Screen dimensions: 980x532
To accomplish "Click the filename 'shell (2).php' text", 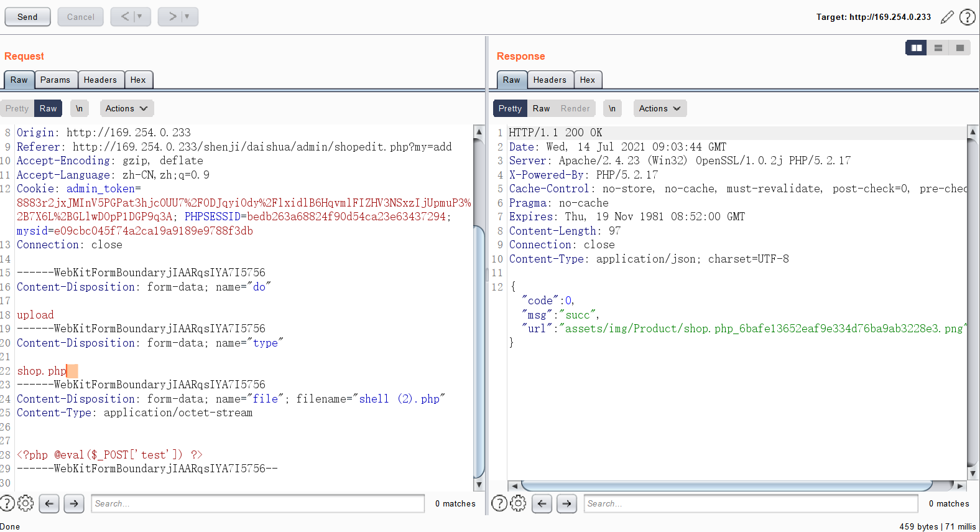I will coord(399,399).
